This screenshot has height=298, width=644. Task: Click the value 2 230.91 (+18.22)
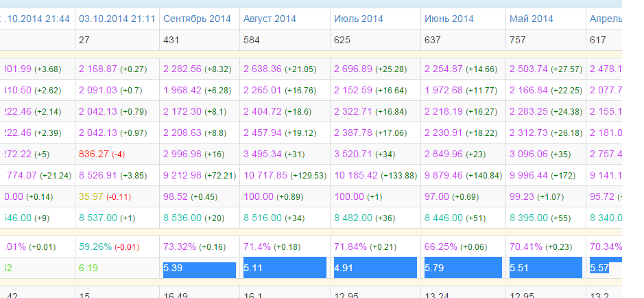(462, 133)
